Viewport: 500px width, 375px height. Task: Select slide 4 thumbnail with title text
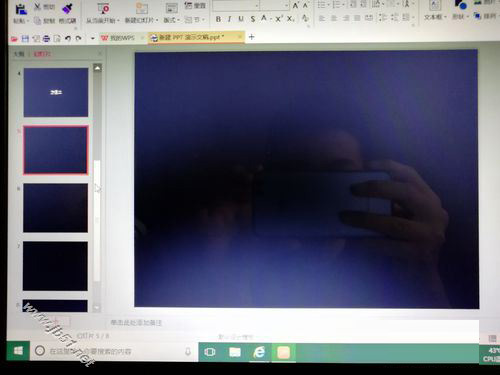click(56, 92)
